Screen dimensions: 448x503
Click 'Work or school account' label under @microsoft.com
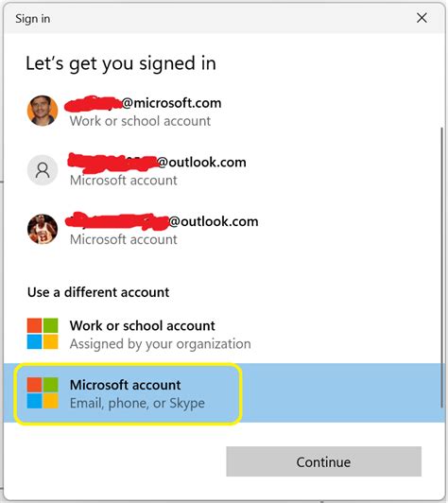point(140,121)
